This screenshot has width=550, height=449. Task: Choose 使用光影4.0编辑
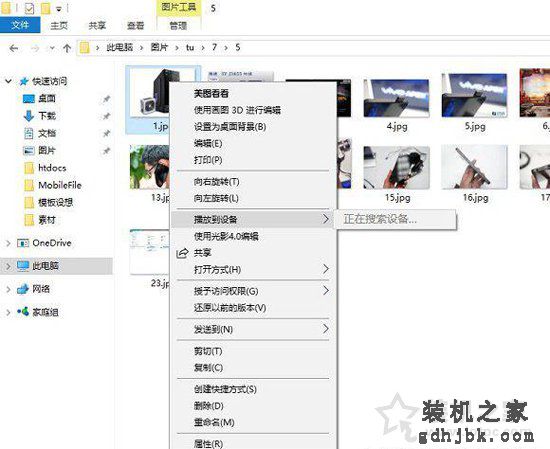(226, 236)
